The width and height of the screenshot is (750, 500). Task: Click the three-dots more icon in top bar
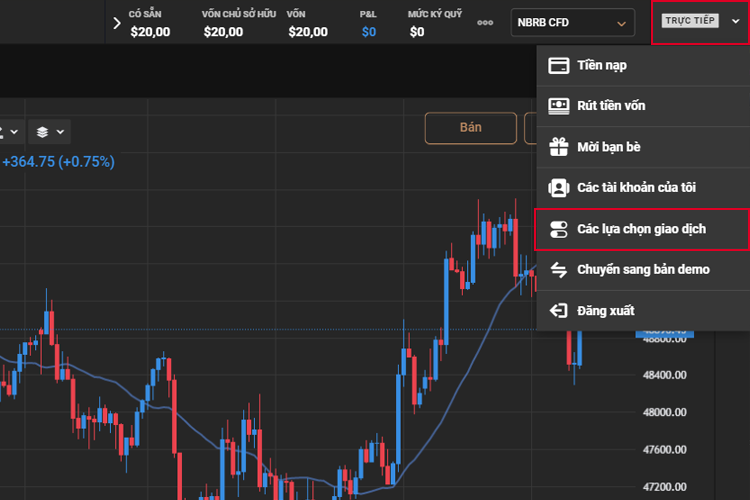486,22
